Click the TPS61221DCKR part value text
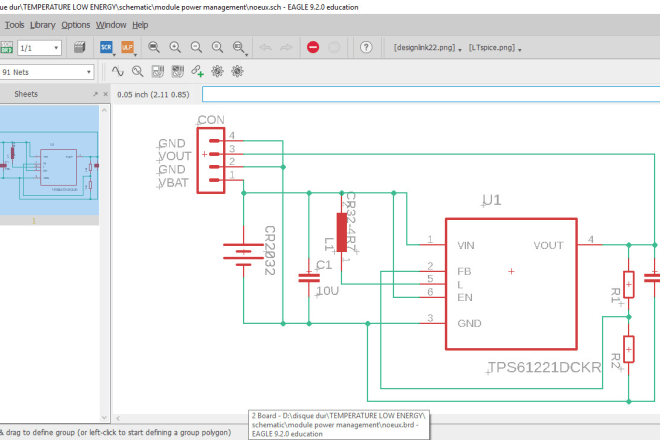Image resolution: width=660 pixels, height=440 pixels. pyautogui.click(x=545, y=368)
